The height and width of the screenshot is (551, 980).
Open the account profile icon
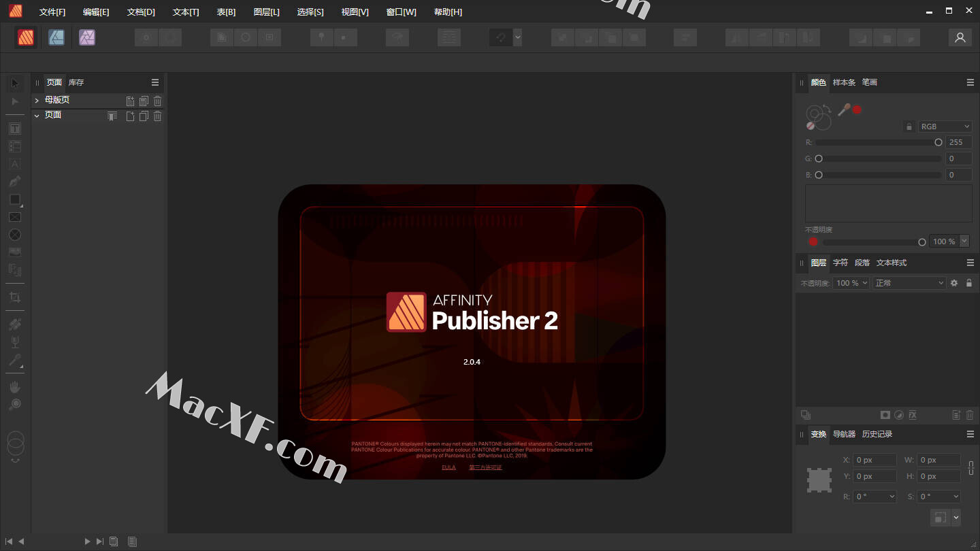[960, 38]
